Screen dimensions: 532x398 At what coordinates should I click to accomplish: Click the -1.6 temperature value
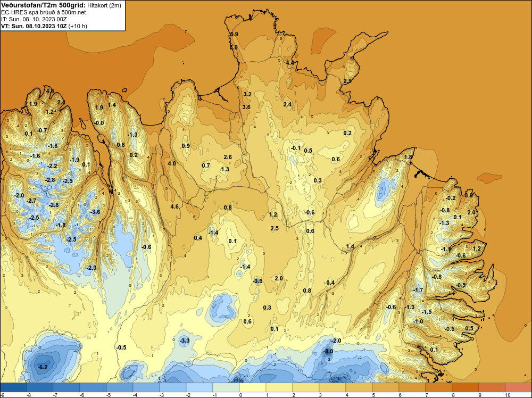coord(35,156)
